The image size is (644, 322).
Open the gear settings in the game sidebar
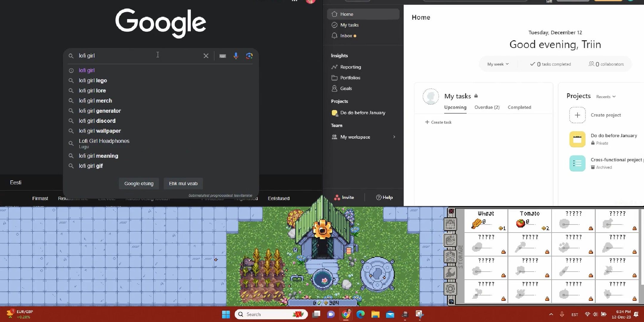point(450,289)
